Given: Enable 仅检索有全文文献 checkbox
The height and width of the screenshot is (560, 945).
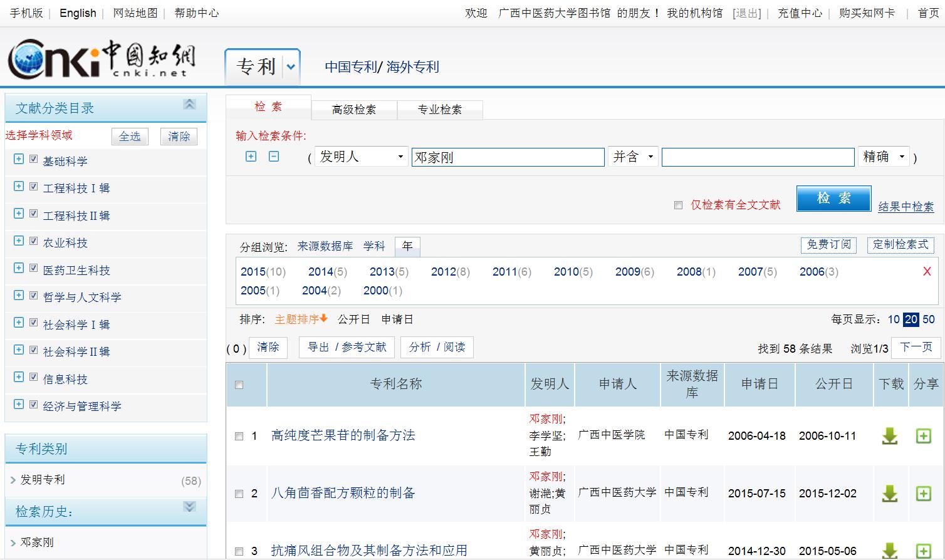Looking at the screenshot, I should point(678,205).
